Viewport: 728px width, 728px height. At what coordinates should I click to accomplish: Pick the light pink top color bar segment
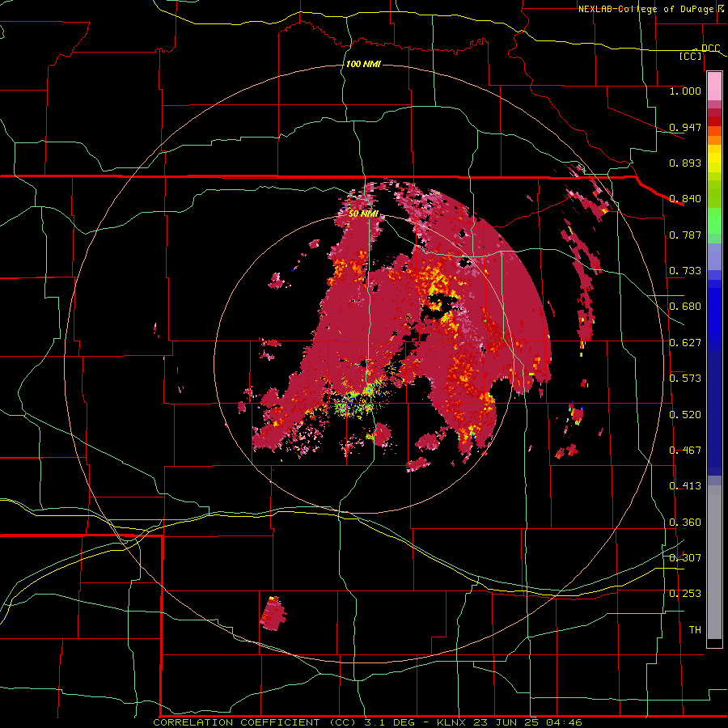point(714,86)
